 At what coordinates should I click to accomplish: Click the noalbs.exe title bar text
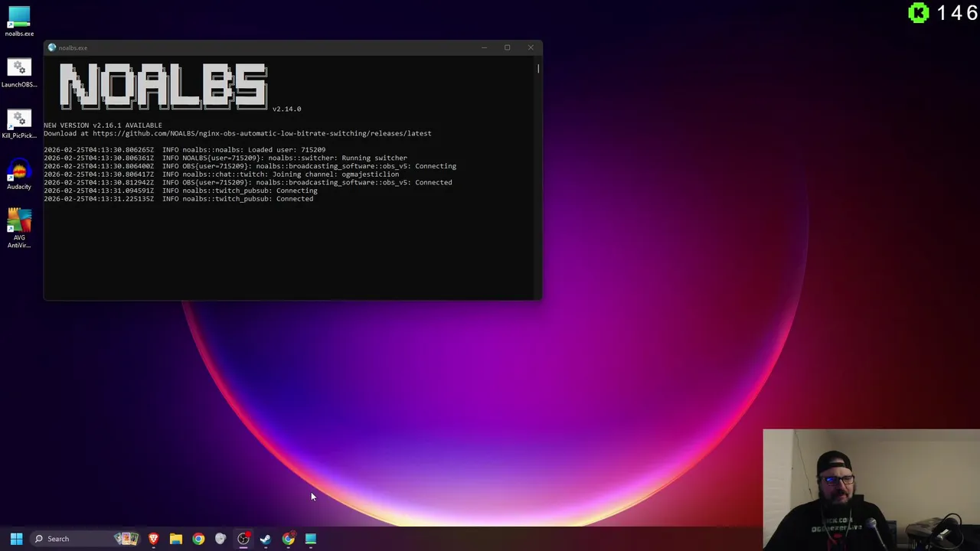point(73,47)
